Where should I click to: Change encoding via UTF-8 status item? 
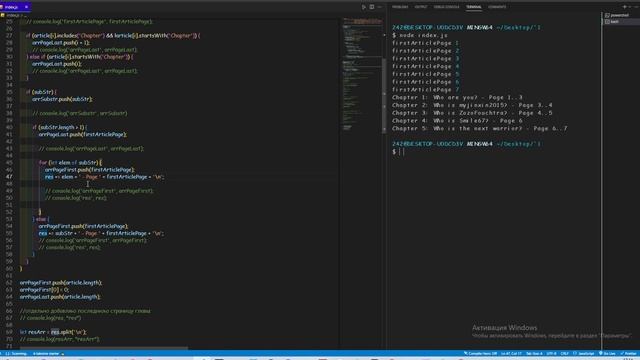pyautogui.click(x=551, y=353)
